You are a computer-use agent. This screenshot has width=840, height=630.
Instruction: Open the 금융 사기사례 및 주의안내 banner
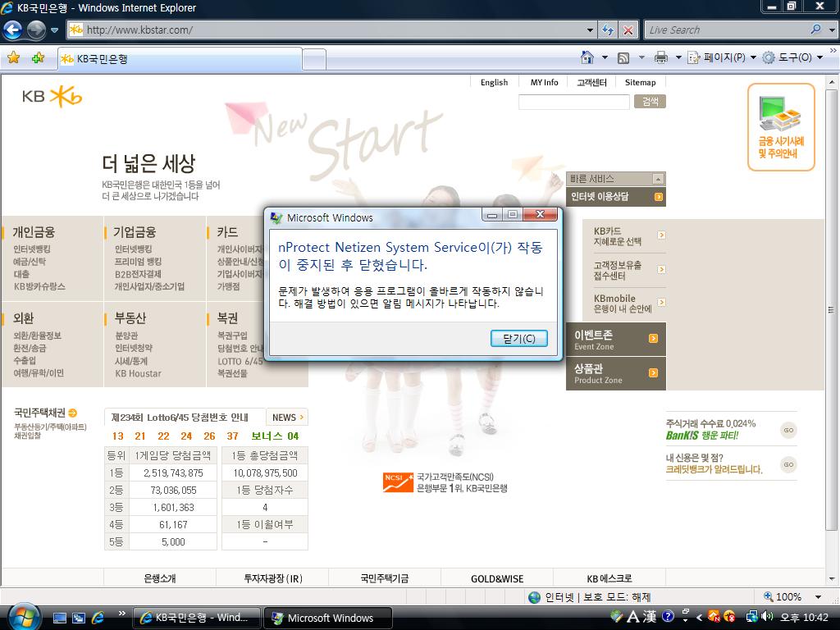coord(781,127)
